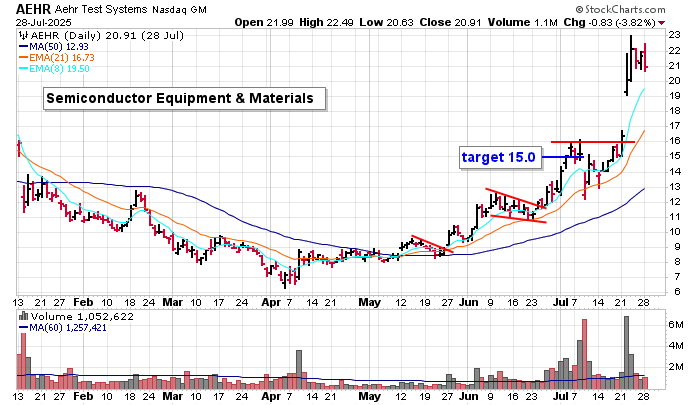700x405 pixels.
Task: Click the 'Semiconductor Equipment & Materials' label box
Action: (x=184, y=98)
